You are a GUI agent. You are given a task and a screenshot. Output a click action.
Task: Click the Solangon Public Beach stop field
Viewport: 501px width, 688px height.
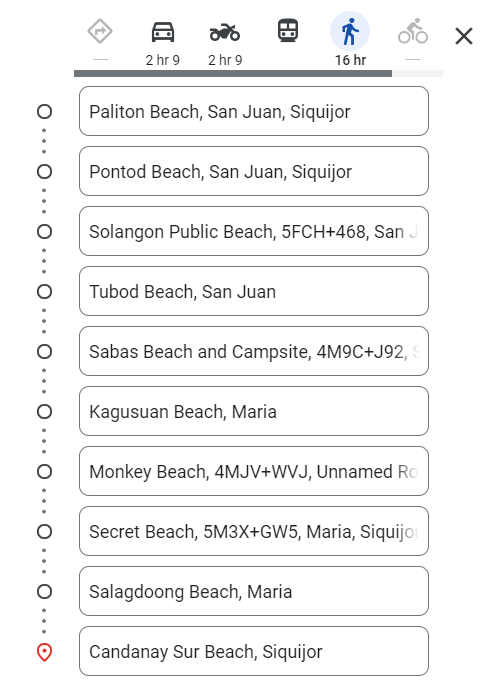[254, 231]
